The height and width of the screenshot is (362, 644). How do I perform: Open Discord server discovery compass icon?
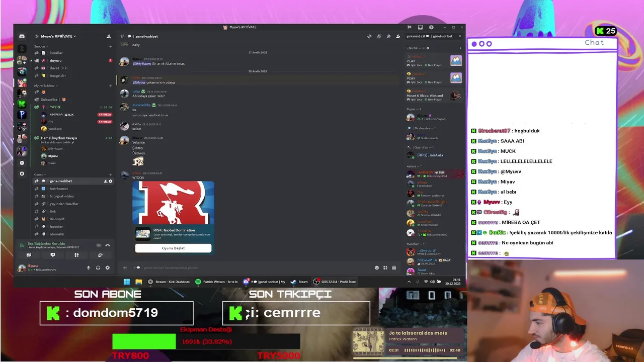click(x=22, y=173)
